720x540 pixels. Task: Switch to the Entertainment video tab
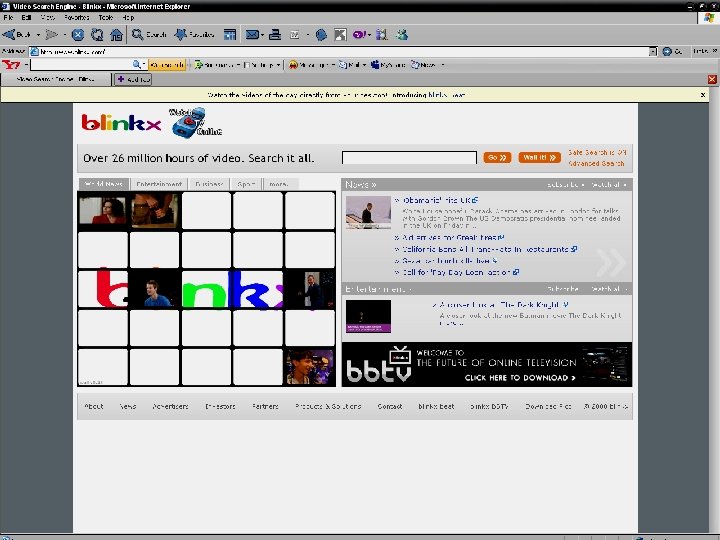[x=159, y=184]
